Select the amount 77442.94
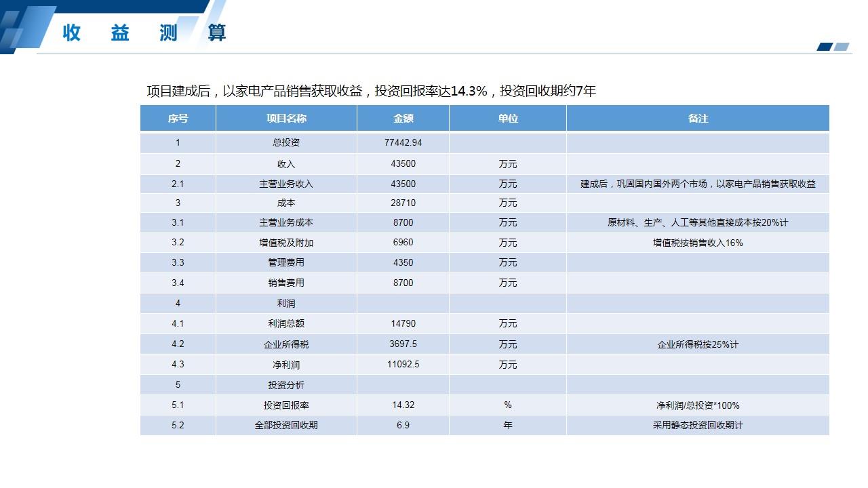Screen dimensions: 868x488 coord(403,143)
